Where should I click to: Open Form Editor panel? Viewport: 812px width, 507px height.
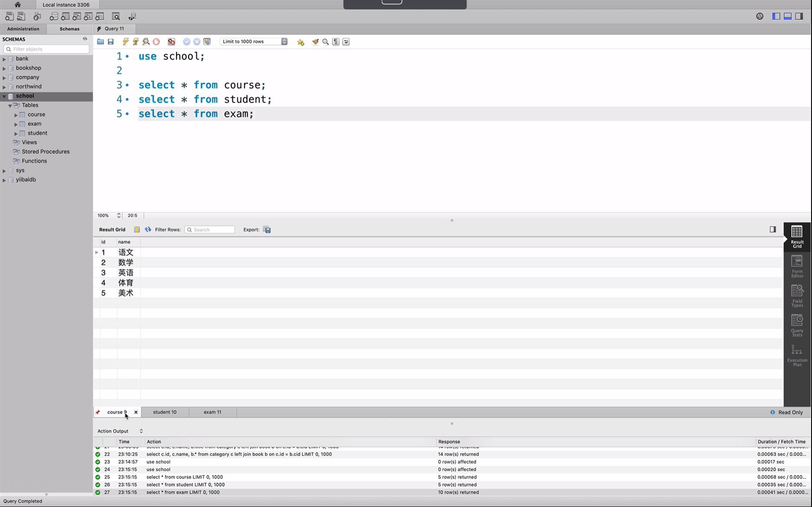(x=797, y=266)
